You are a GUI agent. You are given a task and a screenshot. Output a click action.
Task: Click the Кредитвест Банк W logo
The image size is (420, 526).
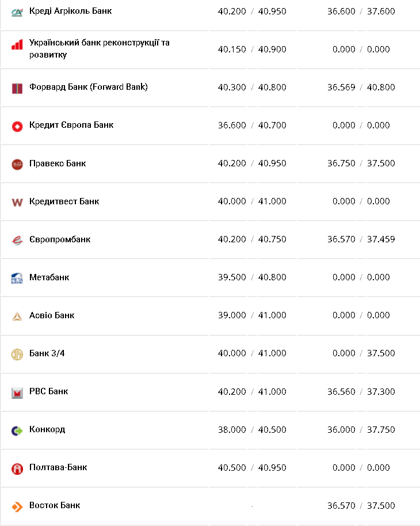[17, 202]
